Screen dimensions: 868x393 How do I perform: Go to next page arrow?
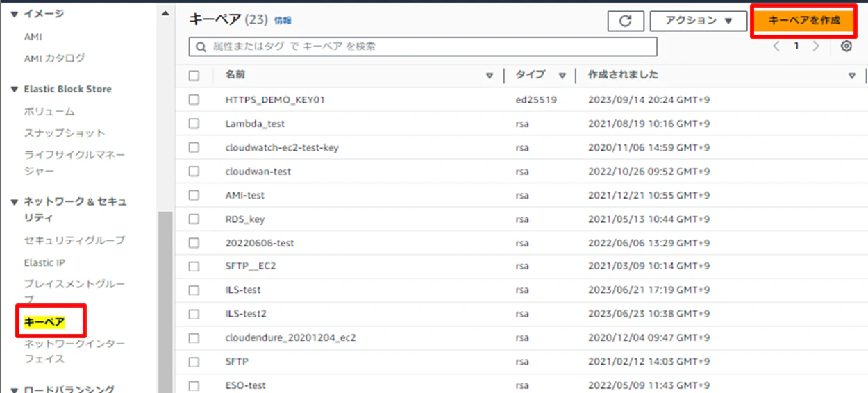[816, 47]
